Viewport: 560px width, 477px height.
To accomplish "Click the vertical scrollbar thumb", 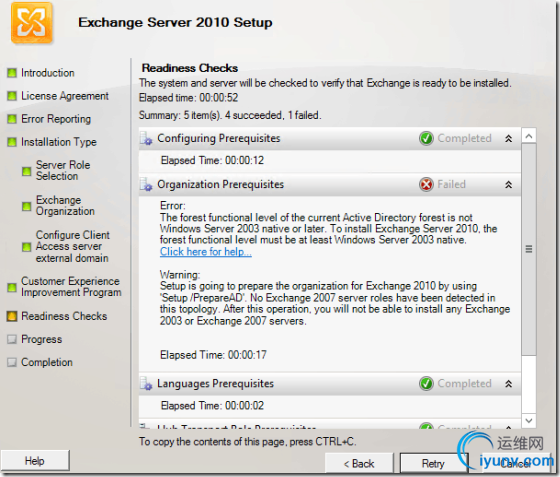I will 529,249.
